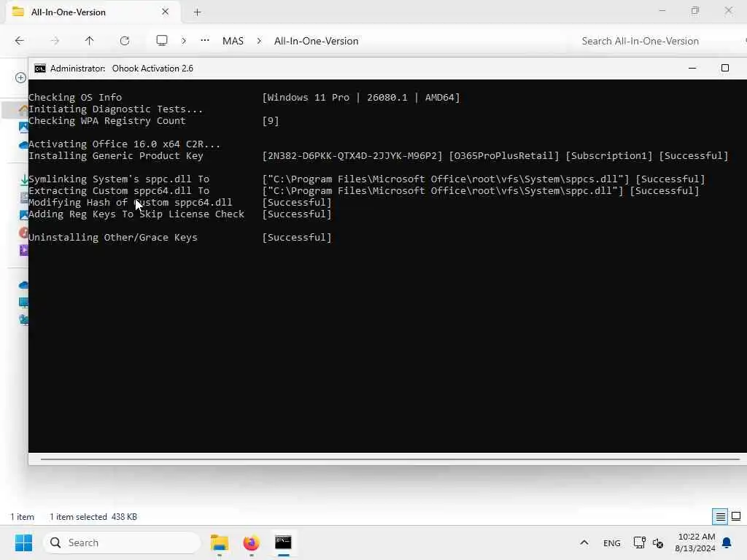Screen dimensions: 747x560
Task: Click 'Checking WPA Registry Count' line
Action: coord(107,120)
